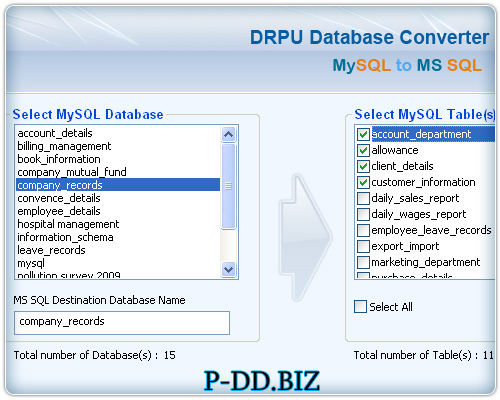The width and height of the screenshot is (500, 400).
Task: Tick the daily_sales_report checkbox
Action: (363, 198)
